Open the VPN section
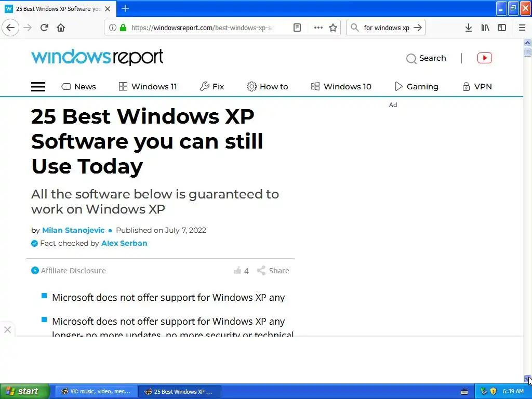This screenshot has height=399, width=532. tap(477, 87)
